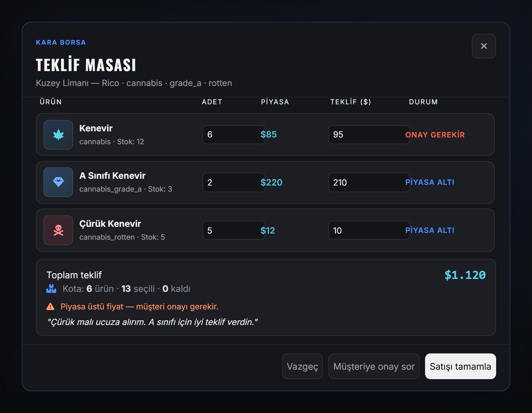Click the Çürük Kenevir skull icon
Viewport: 532px width, 413px height.
[x=58, y=230]
